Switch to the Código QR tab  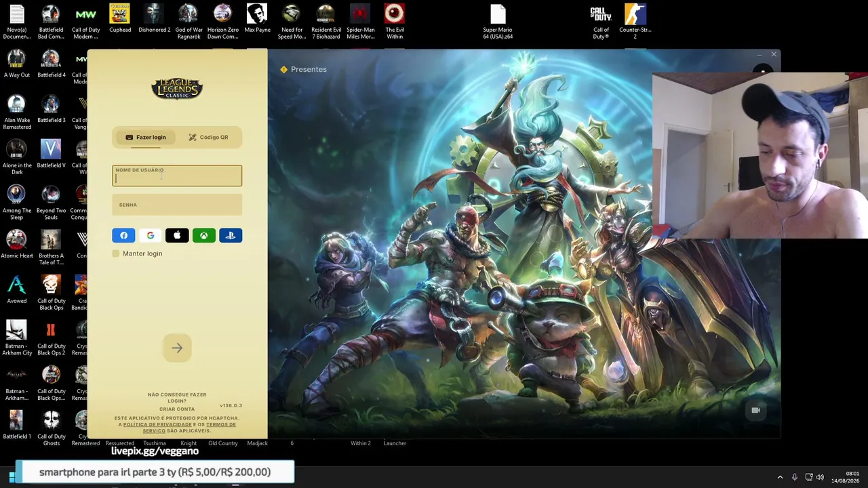click(x=208, y=138)
